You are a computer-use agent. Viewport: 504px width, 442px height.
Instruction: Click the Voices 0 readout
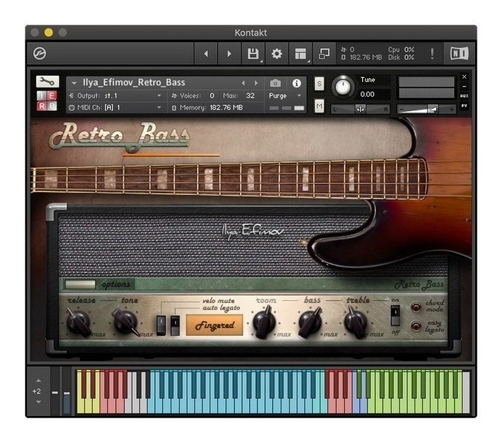(x=193, y=95)
